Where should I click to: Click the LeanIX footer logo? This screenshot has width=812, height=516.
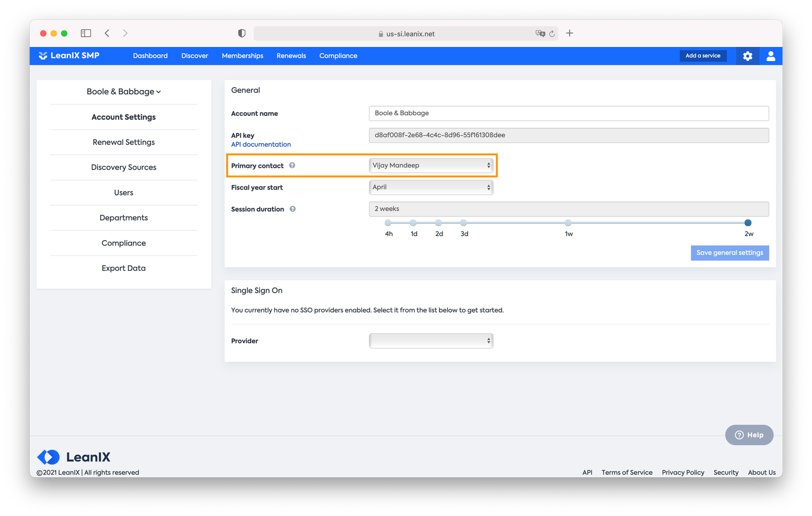[x=74, y=457]
